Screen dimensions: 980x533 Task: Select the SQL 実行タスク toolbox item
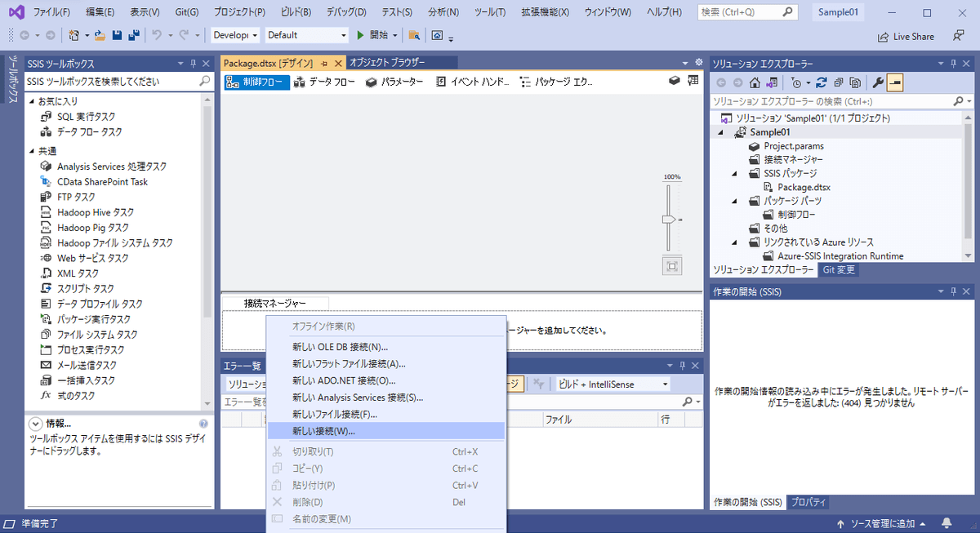click(x=86, y=117)
